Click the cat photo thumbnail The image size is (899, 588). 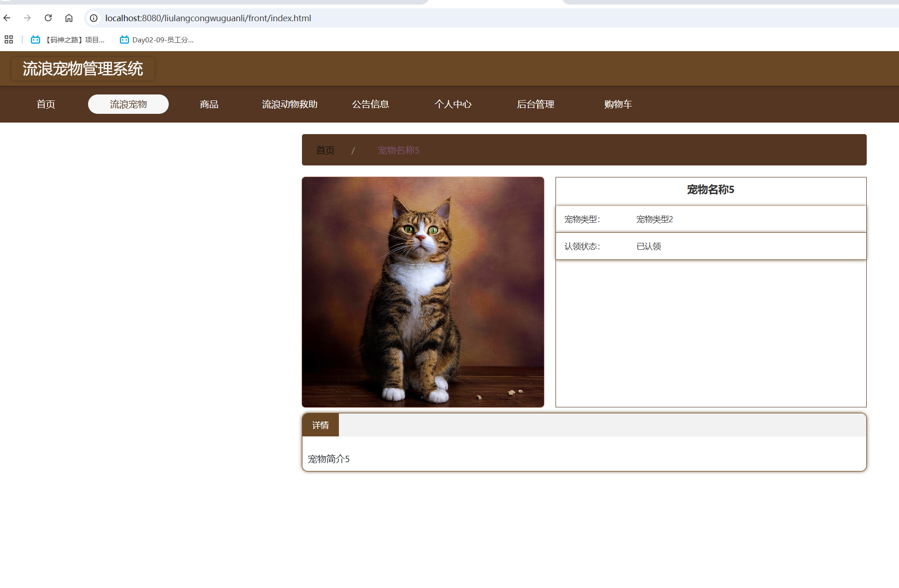(423, 292)
